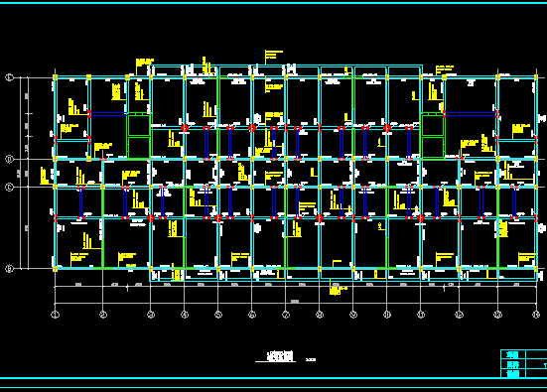Select grid axis bubble 14 at bottom

click(x=536, y=315)
